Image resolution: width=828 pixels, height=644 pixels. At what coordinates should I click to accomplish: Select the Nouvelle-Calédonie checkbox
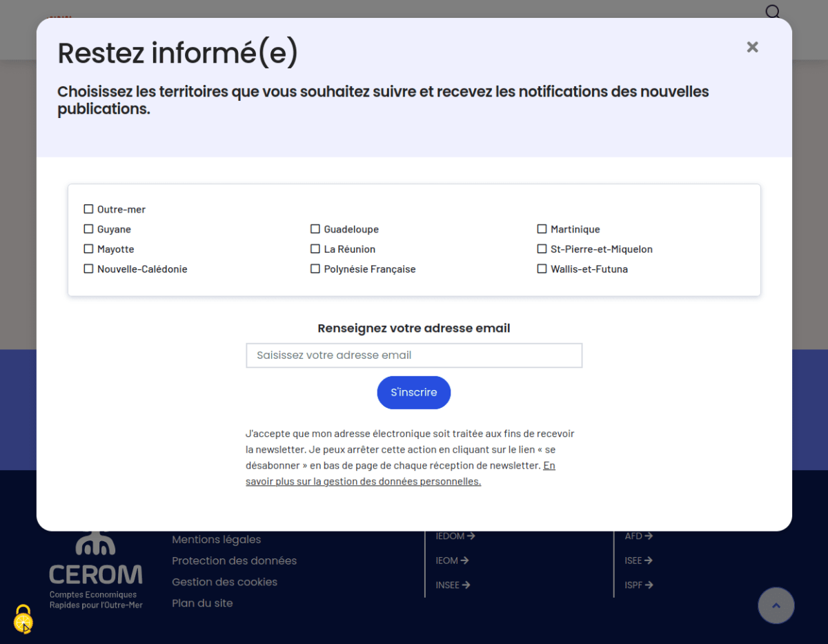pyautogui.click(x=88, y=269)
